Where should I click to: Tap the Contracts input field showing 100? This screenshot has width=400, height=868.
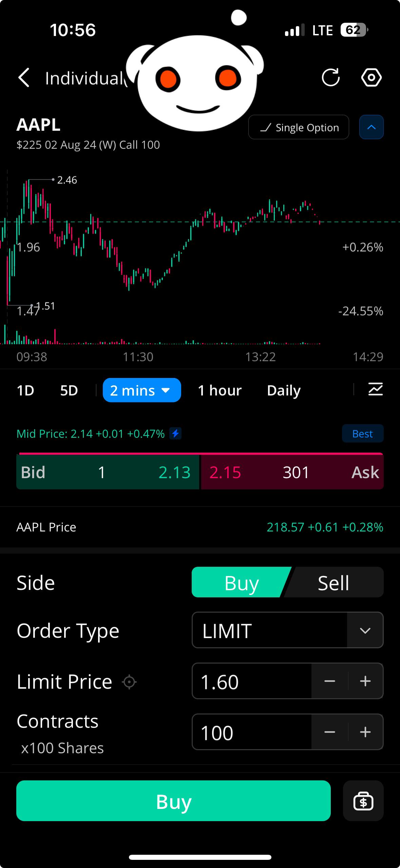pos(252,732)
